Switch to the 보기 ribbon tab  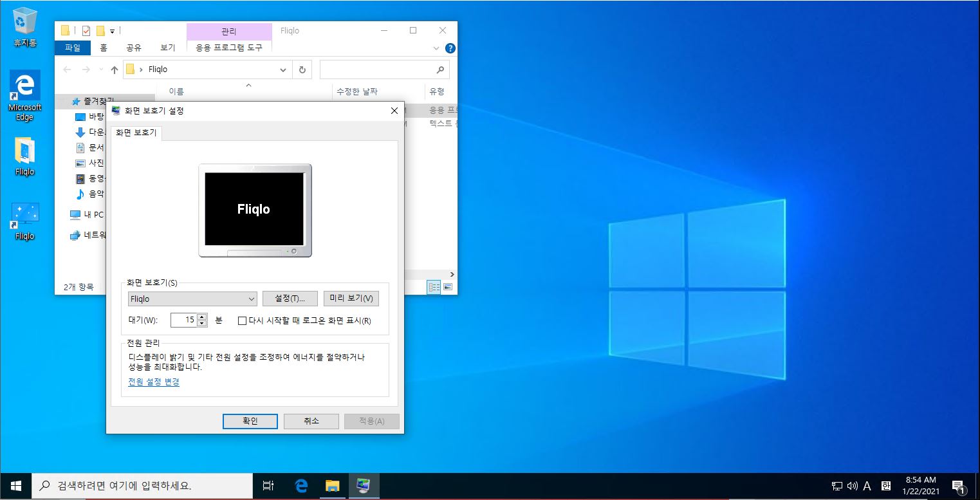[x=167, y=47]
